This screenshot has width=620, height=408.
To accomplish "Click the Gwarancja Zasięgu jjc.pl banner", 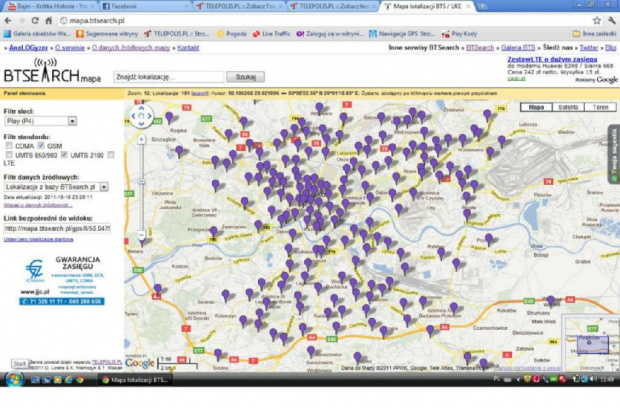I will 62,280.
